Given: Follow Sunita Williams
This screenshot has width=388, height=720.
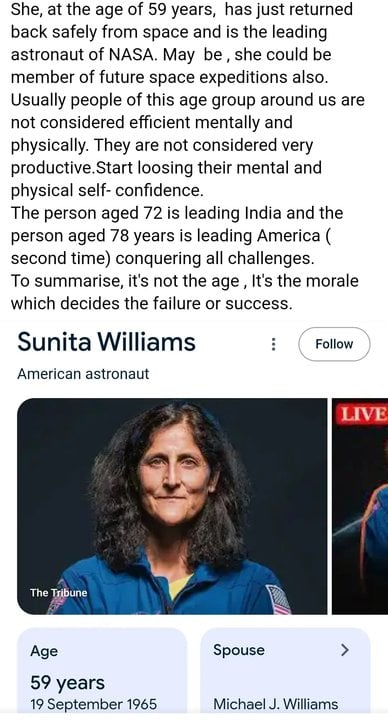Looking at the screenshot, I should [x=334, y=344].
